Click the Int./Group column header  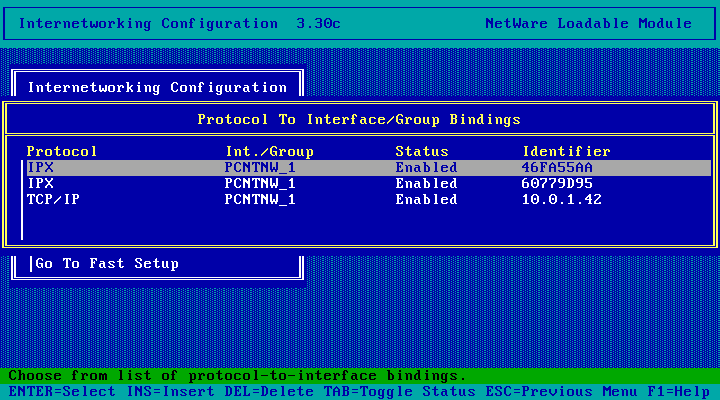click(270, 152)
